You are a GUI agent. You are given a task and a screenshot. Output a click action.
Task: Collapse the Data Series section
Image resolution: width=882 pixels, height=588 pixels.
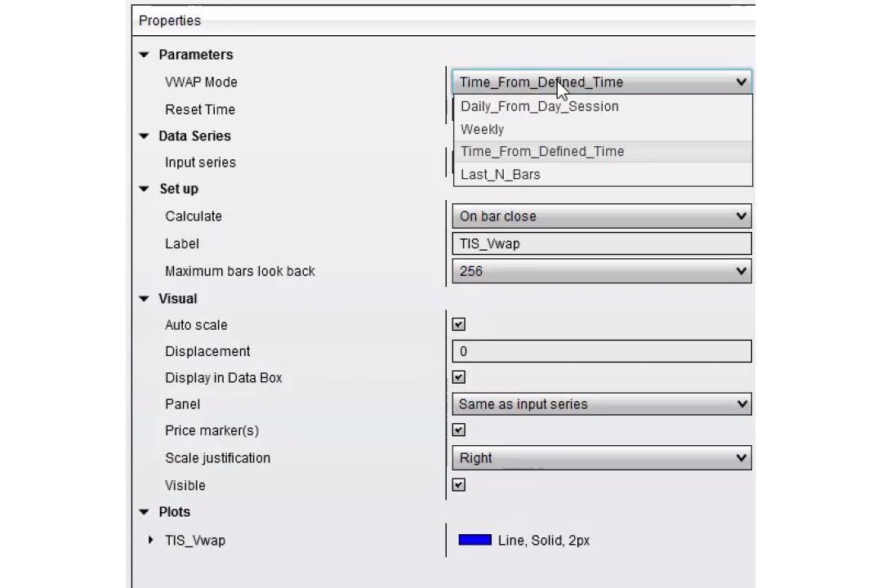pyautogui.click(x=145, y=136)
